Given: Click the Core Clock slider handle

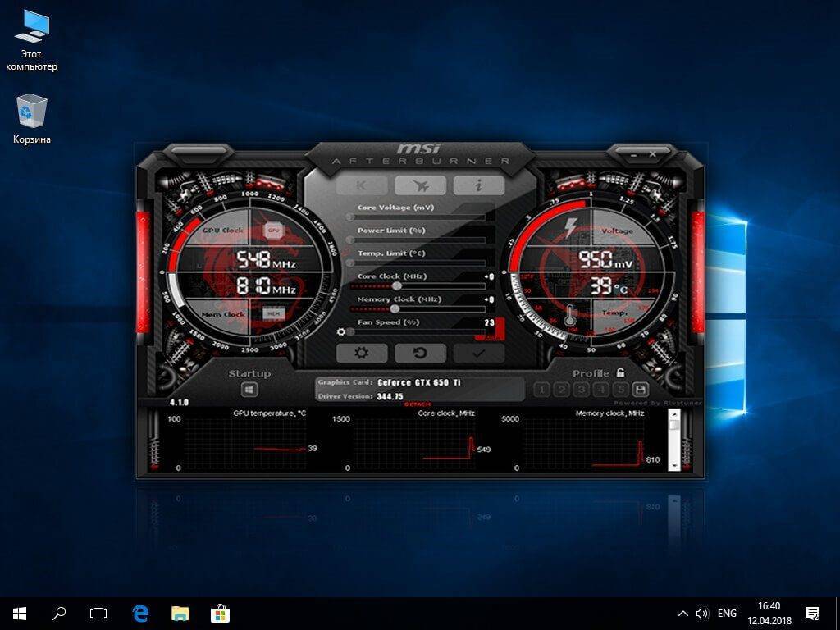Looking at the screenshot, I should [397, 286].
